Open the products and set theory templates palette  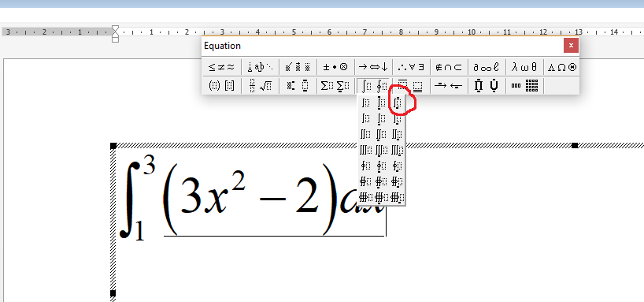[487, 86]
